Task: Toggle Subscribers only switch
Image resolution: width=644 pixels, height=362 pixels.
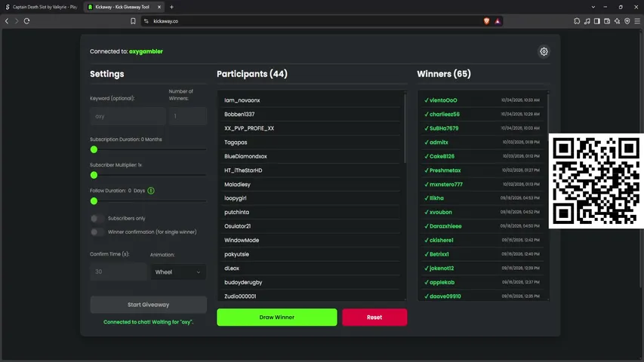Action: click(97, 219)
